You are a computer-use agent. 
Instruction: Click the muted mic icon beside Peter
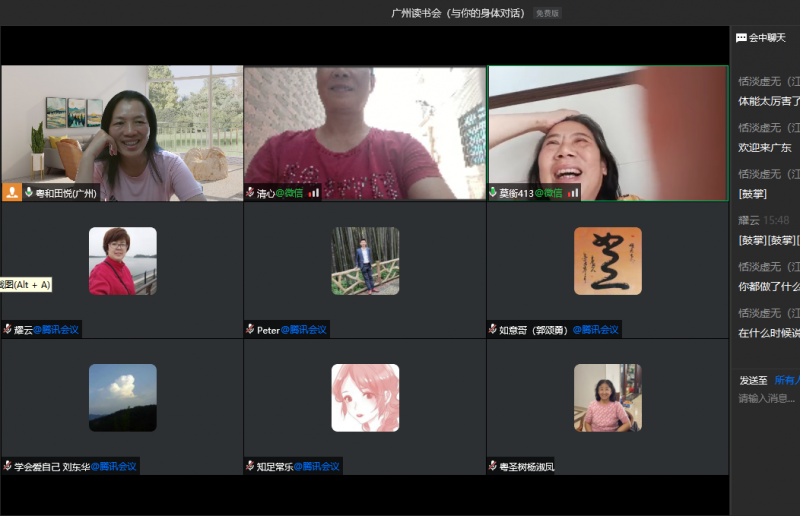(250, 329)
